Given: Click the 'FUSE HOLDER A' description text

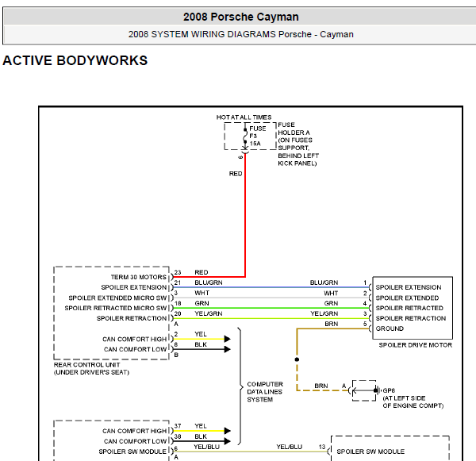Looking at the screenshot, I should pyautogui.click(x=298, y=144).
